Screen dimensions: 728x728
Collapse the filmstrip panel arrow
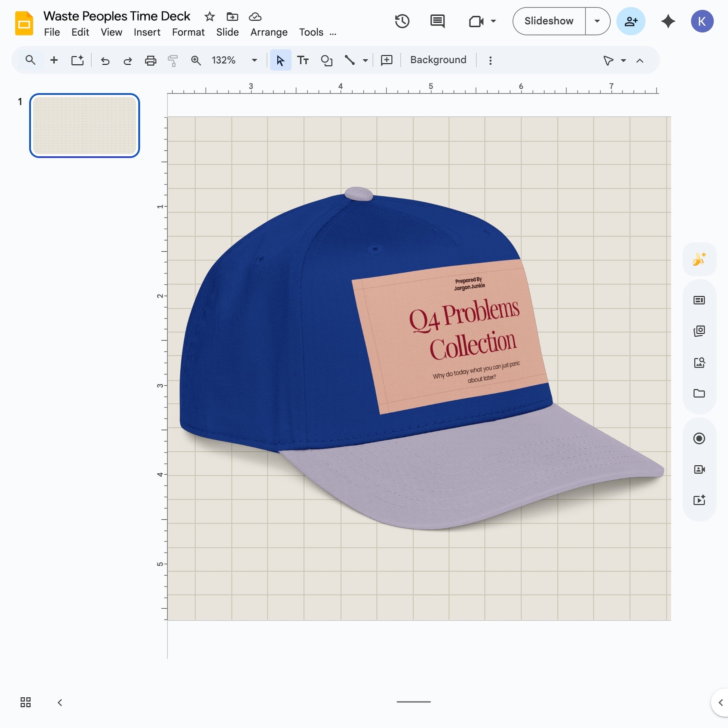pyautogui.click(x=60, y=703)
